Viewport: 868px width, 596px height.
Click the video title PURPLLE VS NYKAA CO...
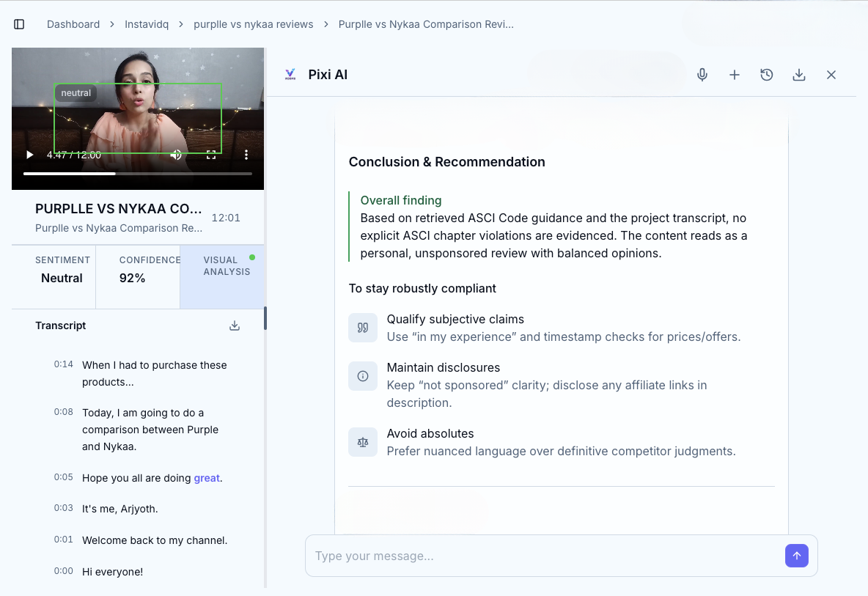point(119,209)
